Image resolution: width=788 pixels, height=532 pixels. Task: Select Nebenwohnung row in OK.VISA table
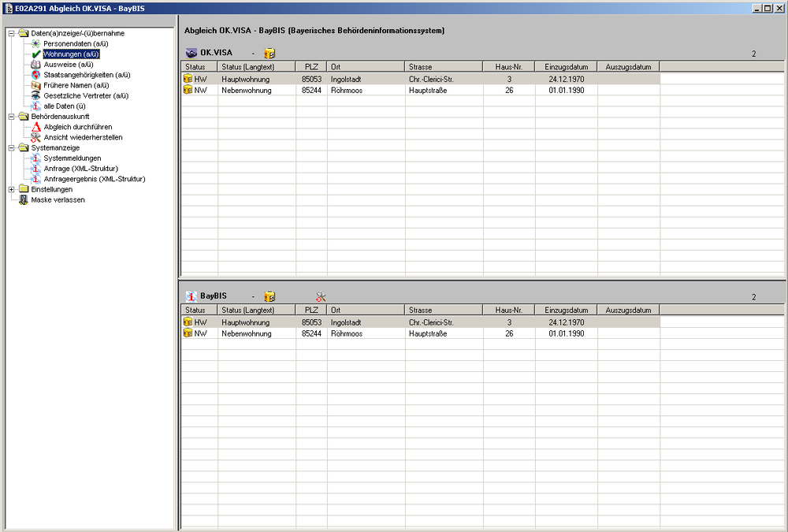[x=245, y=91]
